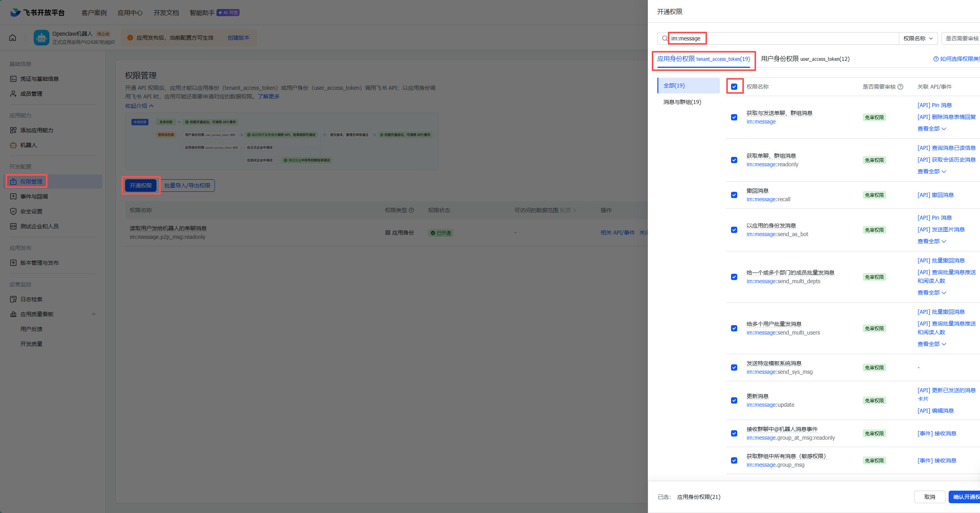Toggle the select-all permissions checkbox
This screenshot has height=513, width=980.
click(x=734, y=87)
